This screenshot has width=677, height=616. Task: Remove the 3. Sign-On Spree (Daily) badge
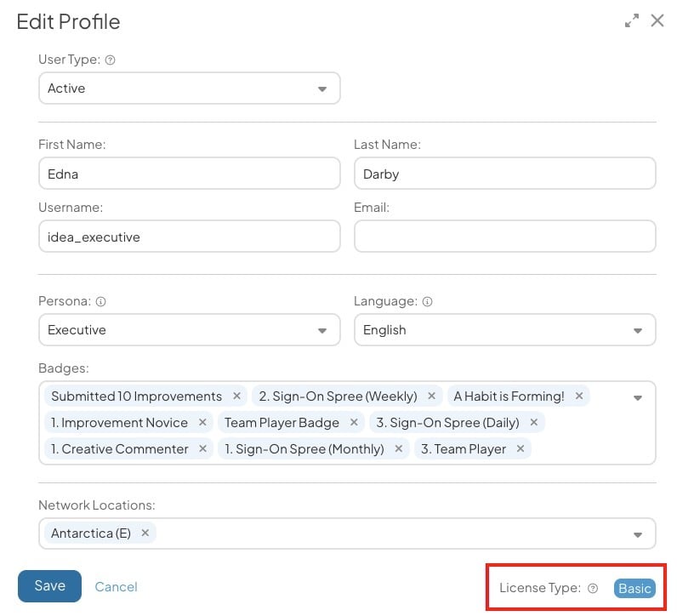(534, 422)
